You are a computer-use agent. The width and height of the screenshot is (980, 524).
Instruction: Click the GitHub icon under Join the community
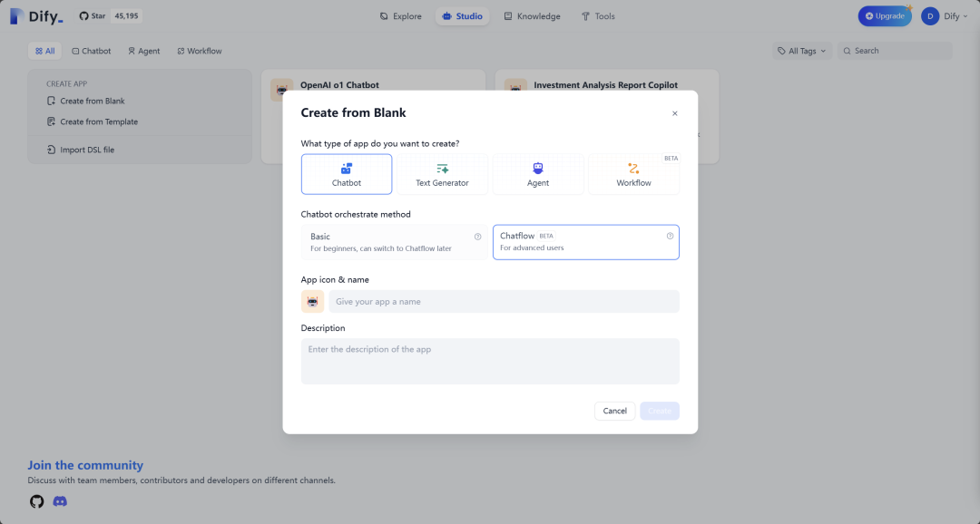point(36,501)
